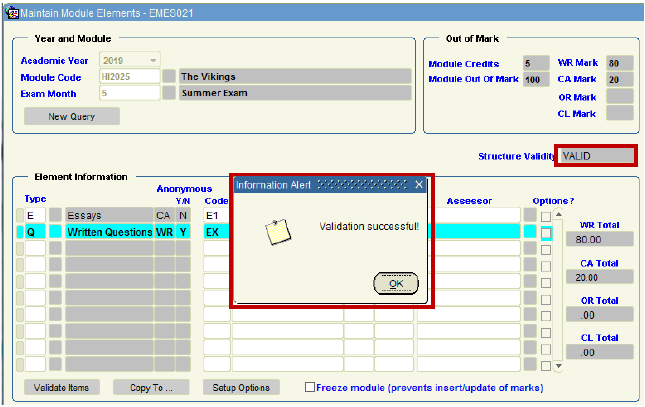
Task: Close the Information Alert dialog with X
Action: point(419,185)
